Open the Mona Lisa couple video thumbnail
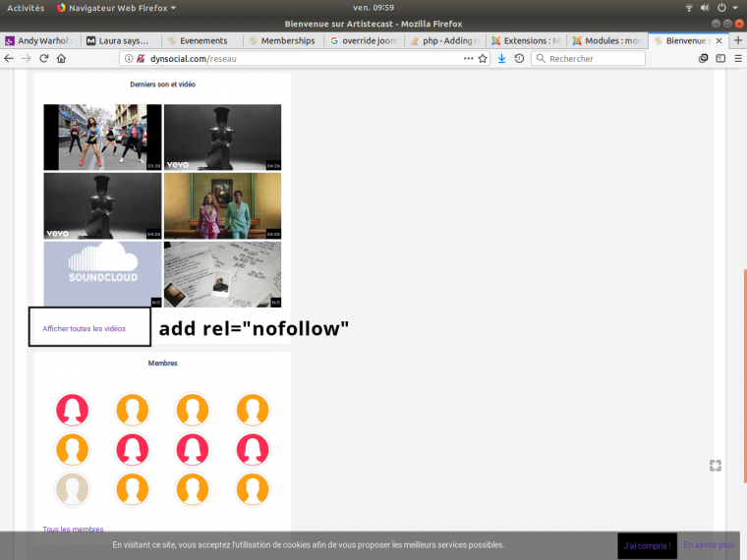 (x=222, y=205)
